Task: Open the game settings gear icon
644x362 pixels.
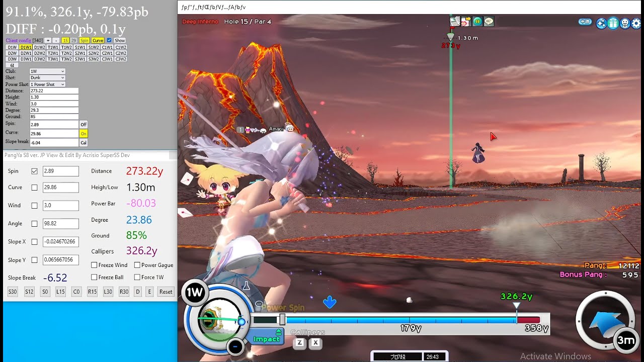Action: 636,23
